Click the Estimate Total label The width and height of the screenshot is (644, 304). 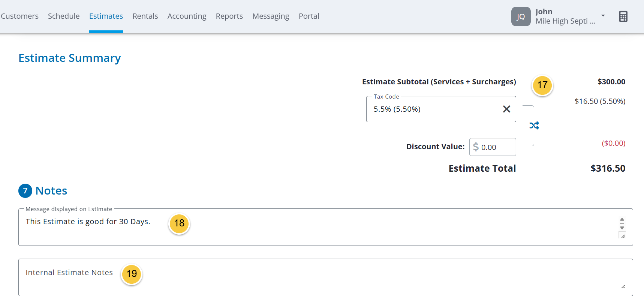tap(482, 168)
